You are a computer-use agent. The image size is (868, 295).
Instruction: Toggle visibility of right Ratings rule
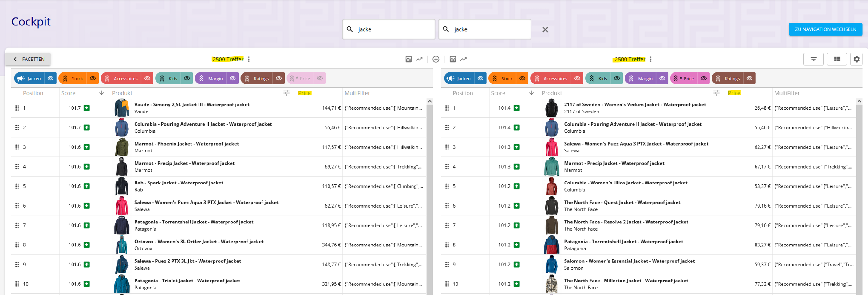749,78
